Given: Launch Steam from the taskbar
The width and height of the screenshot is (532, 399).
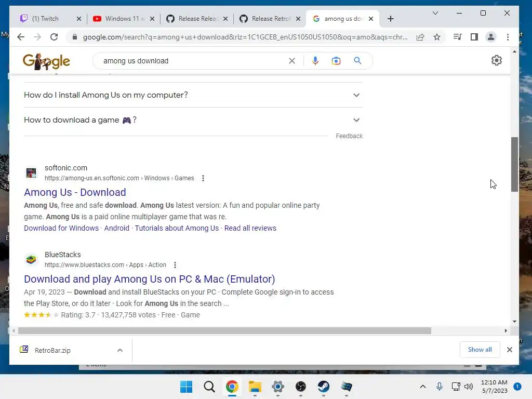Looking at the screenshot, I should pyautogui.click(x=323, y=387).
